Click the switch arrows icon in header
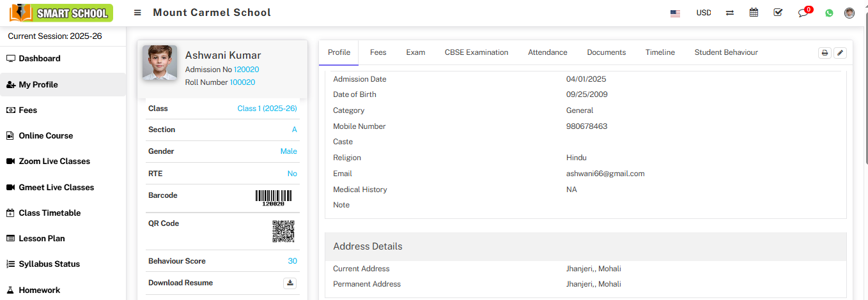 coord(730,13)
